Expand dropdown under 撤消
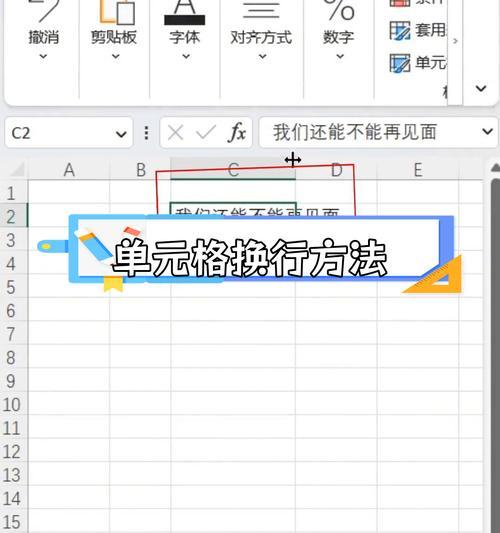The image size is (500, 533). [43, 56]
